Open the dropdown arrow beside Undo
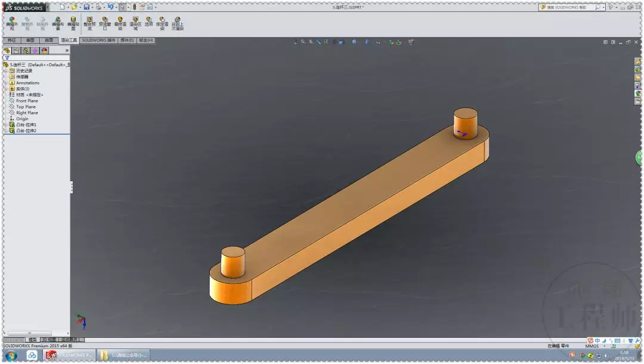 click(116, 7)
